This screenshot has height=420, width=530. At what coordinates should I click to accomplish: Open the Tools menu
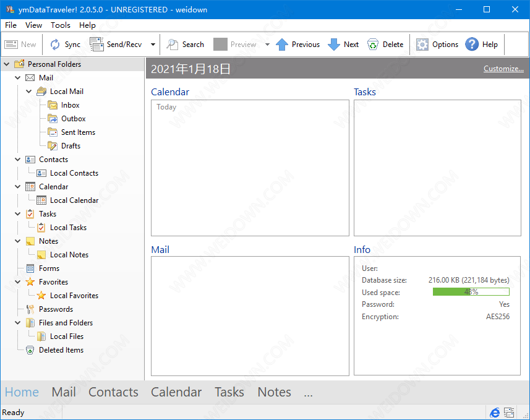click(x=61, y=25)
